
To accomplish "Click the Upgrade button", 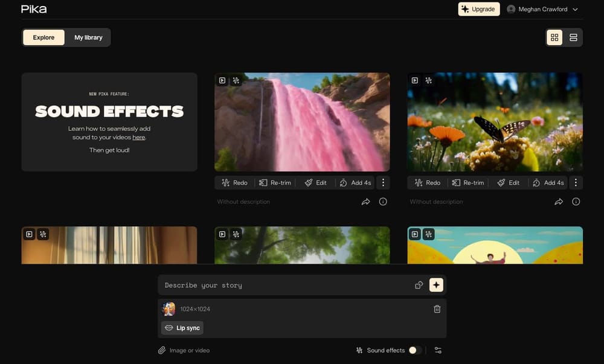I will 478,9.
